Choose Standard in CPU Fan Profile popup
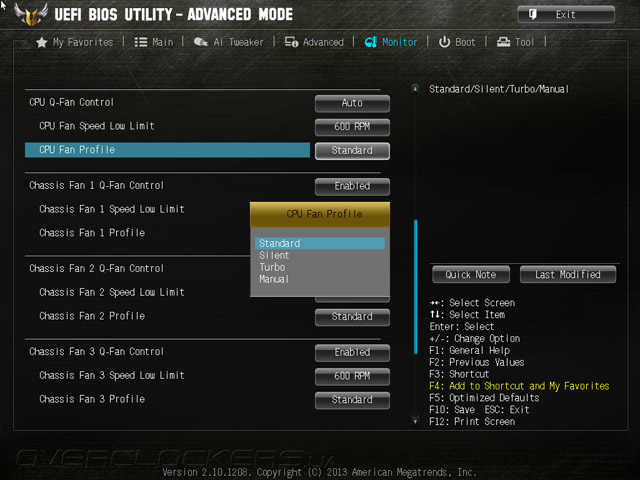The height and width of the screenshot is (480, 640). [320, 243]
